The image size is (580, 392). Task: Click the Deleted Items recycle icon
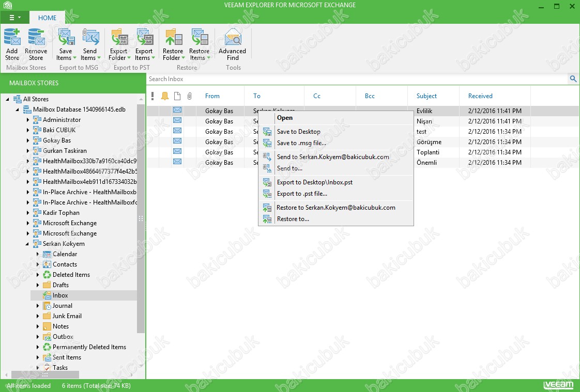pyautogui.click(x=47, y=275)
